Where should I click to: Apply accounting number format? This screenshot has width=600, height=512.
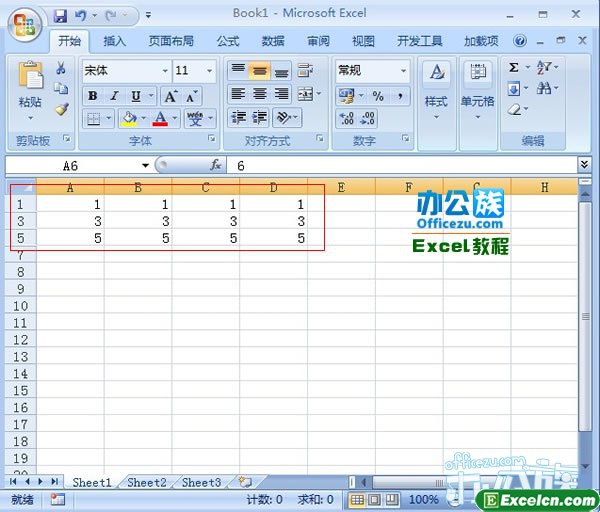coord(347,96)
